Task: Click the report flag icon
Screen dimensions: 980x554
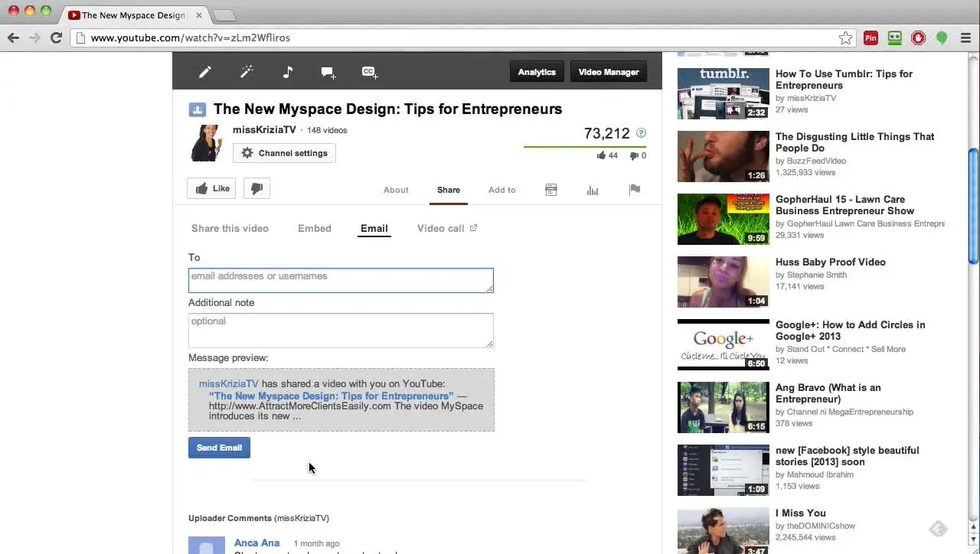Action: click(x=635, y=190)
